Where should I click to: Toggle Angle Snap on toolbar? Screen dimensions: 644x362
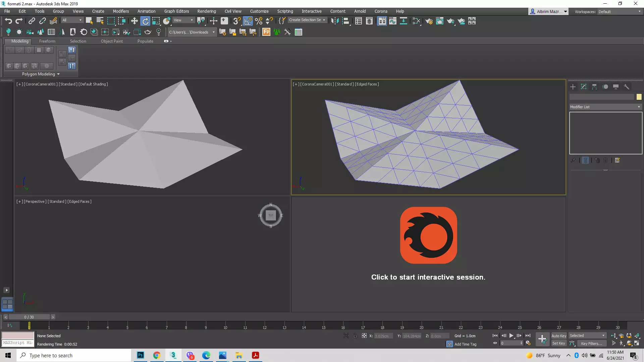click(x=248, y=21)
